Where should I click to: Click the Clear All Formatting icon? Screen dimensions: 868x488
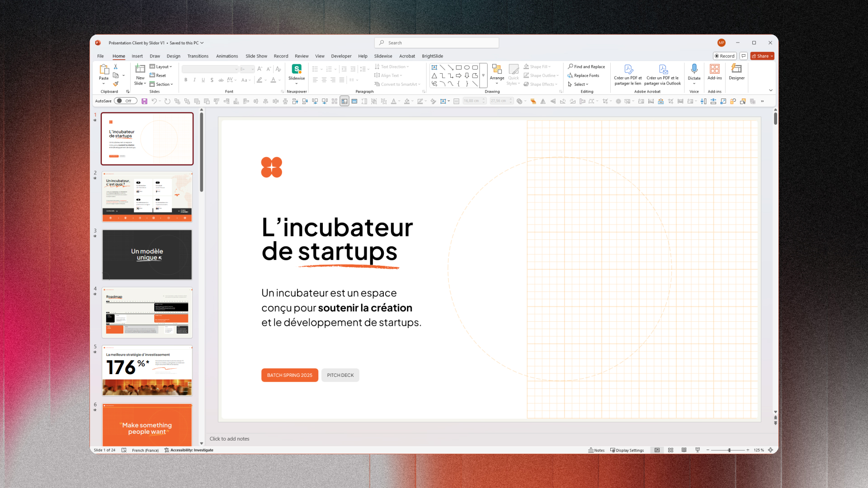(278, 69)
